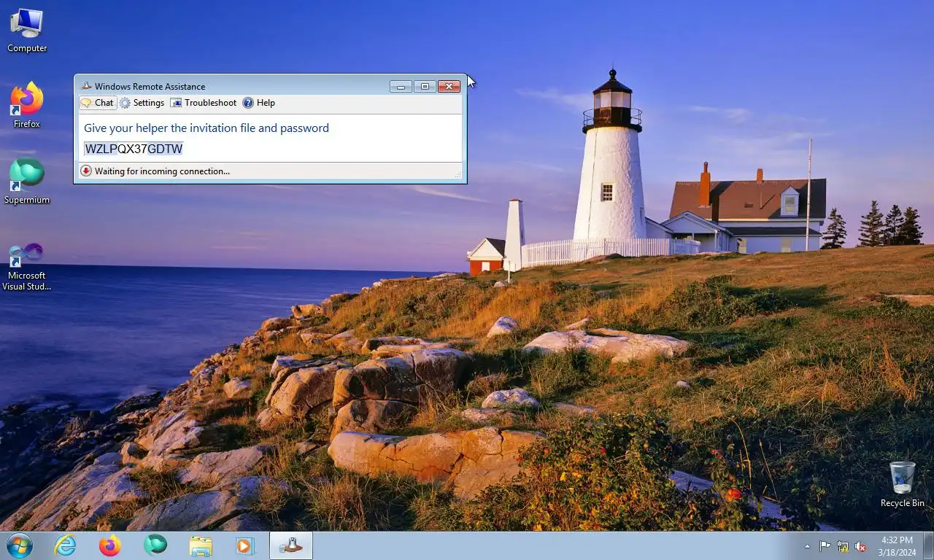Image resolution: width=934 pixels, height=560 pixels.
Task: Click the network tray icon
Action: tap(843, 546)
